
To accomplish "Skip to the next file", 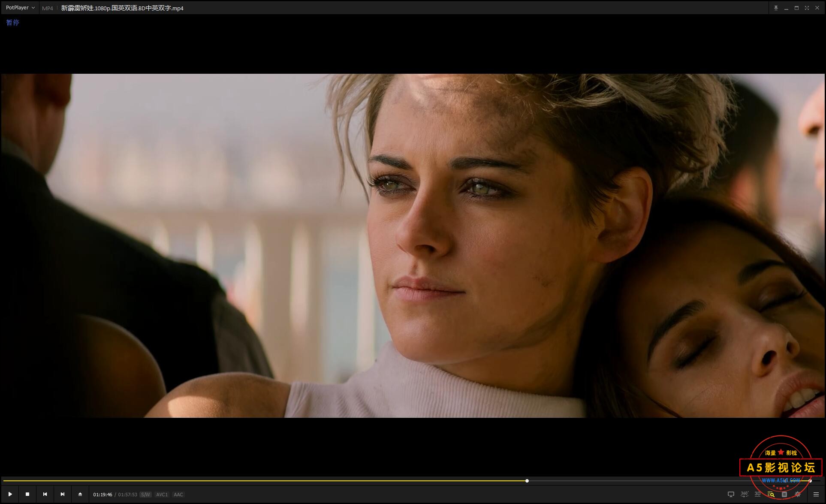I will point(63,494).
